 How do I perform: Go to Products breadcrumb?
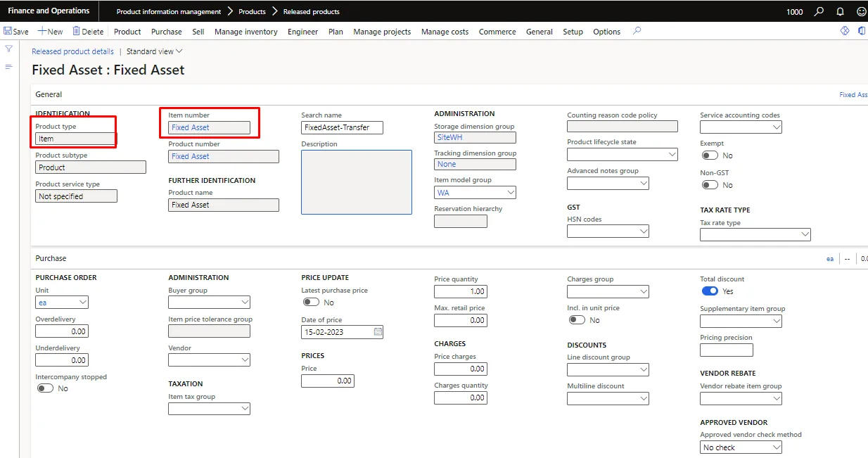click(x=252, y=11)
